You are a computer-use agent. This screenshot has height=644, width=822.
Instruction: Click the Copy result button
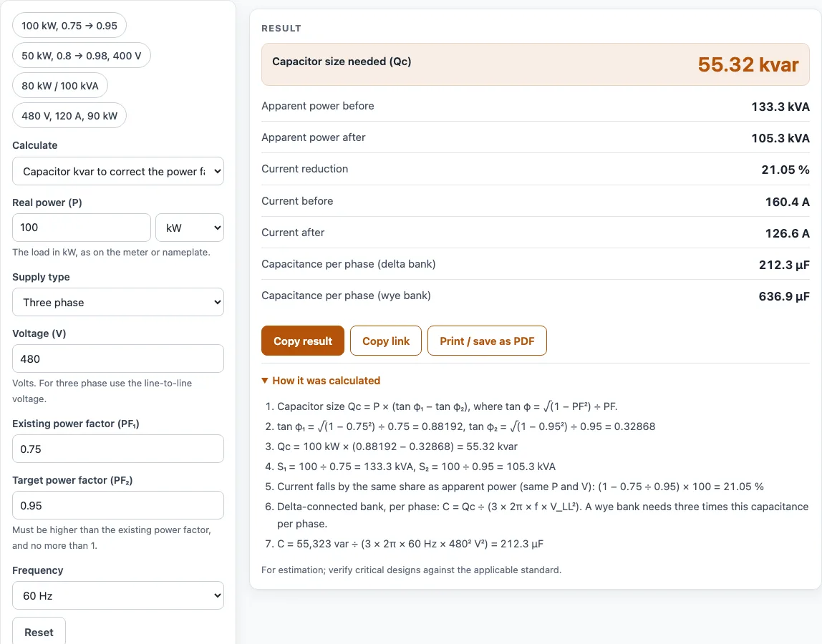click(302, 341)
